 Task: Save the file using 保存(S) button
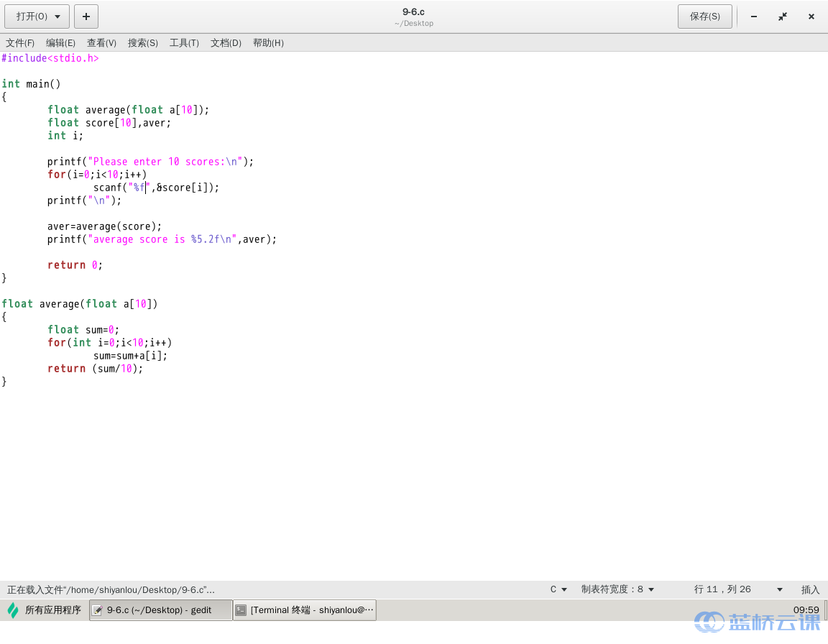pos(704,17)
